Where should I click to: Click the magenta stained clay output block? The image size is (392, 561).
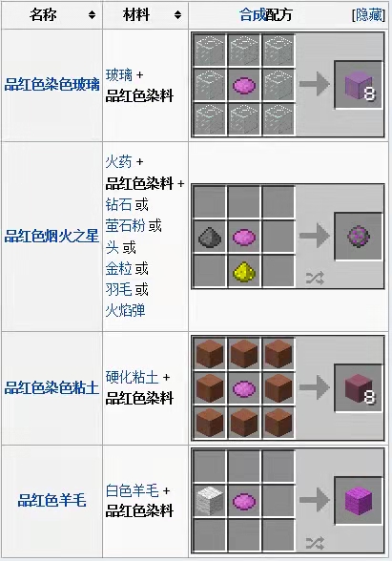(359, 387)
